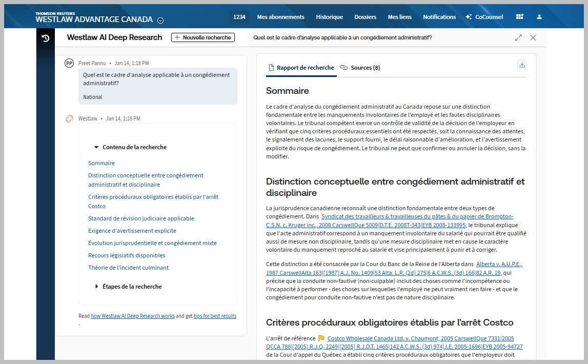Expand Étapes de la recherche

point(96,287)
